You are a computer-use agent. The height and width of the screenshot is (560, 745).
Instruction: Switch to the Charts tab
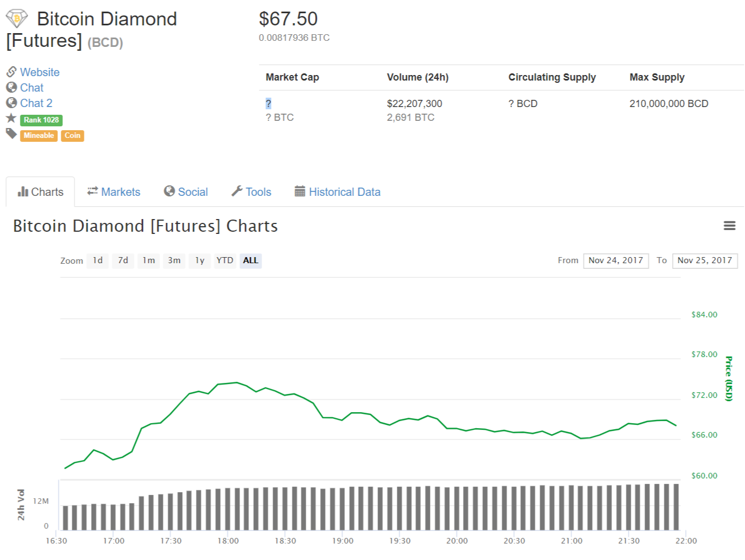coord(40,191)
